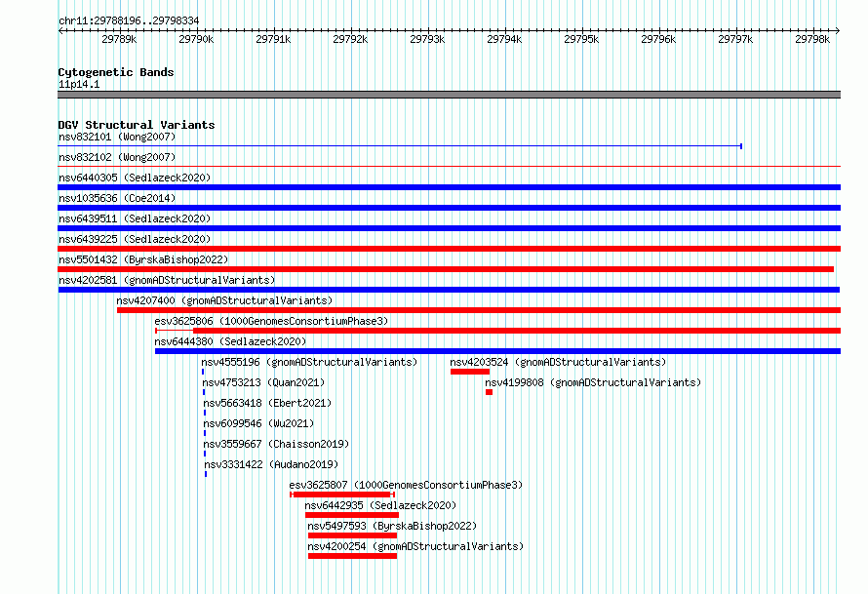Click the 11p14.1 band label
868x594 pixels.
[79, 84]
